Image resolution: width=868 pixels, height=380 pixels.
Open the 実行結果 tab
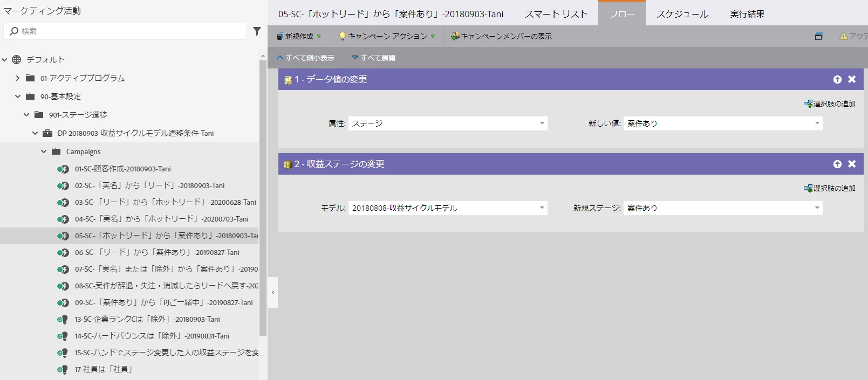tap(747, 14)
